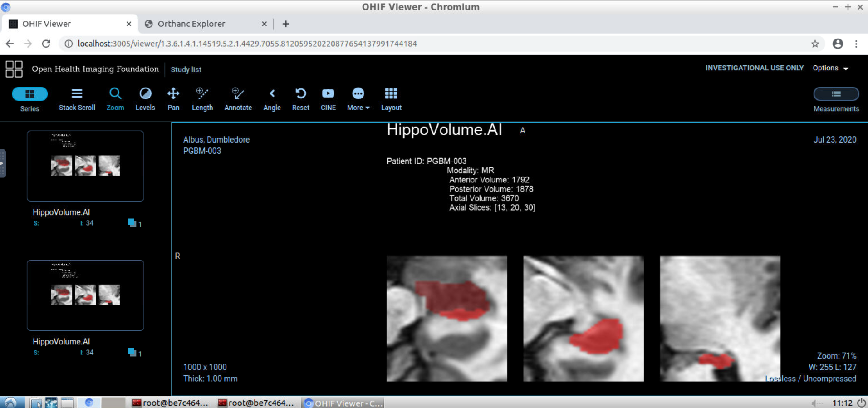Open the first root@be7c464 terminal task
The height and width of the screenshot is (408, 868).
click(170, 403)
